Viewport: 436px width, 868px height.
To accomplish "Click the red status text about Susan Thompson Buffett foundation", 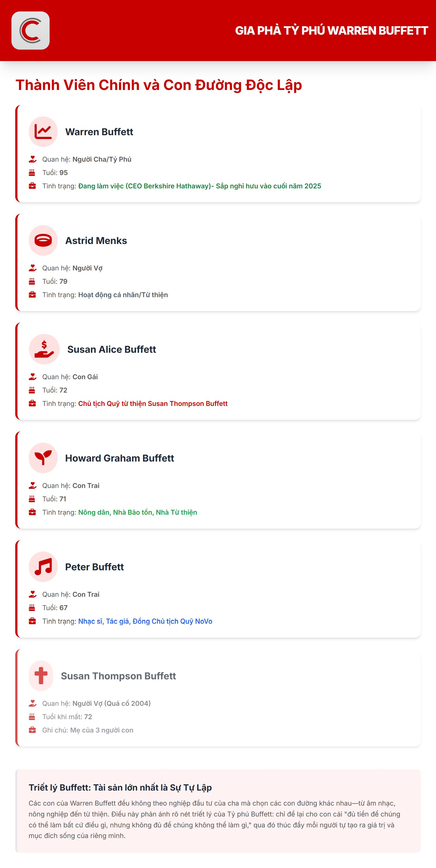I will pos(153,404).
